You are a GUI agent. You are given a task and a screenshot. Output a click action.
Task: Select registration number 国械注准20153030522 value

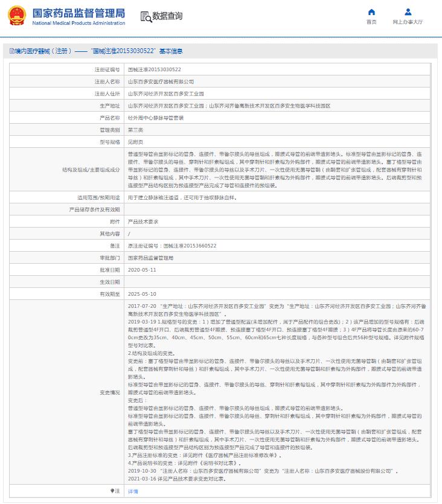[x=155, y=69]
